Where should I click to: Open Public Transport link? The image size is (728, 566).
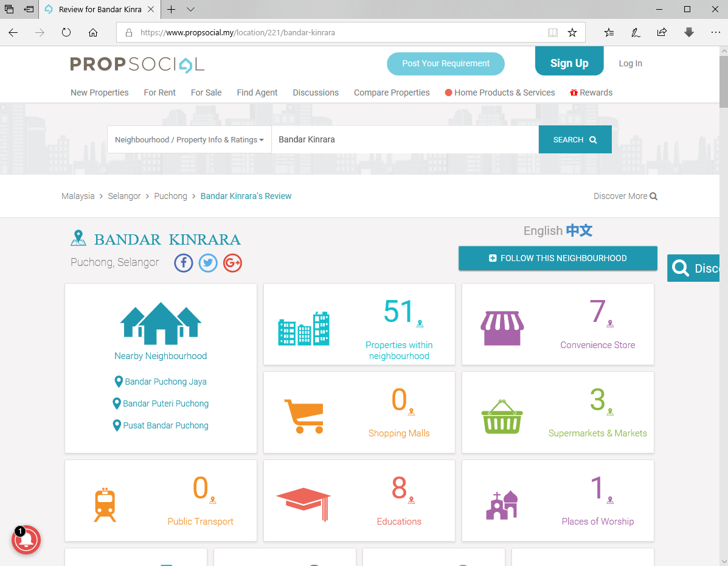click(x=201, y=522)
